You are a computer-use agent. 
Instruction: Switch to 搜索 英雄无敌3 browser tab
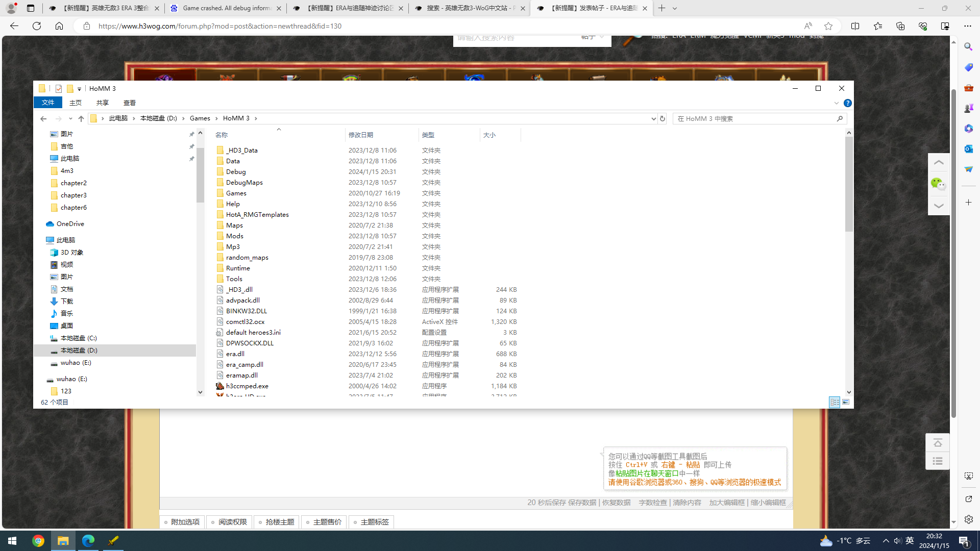[x=469, y=8]
